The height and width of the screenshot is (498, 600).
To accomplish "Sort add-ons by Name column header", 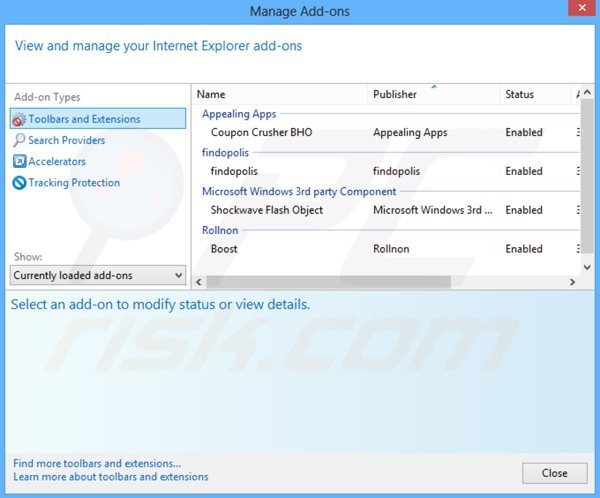I will [x=281, y=94].
